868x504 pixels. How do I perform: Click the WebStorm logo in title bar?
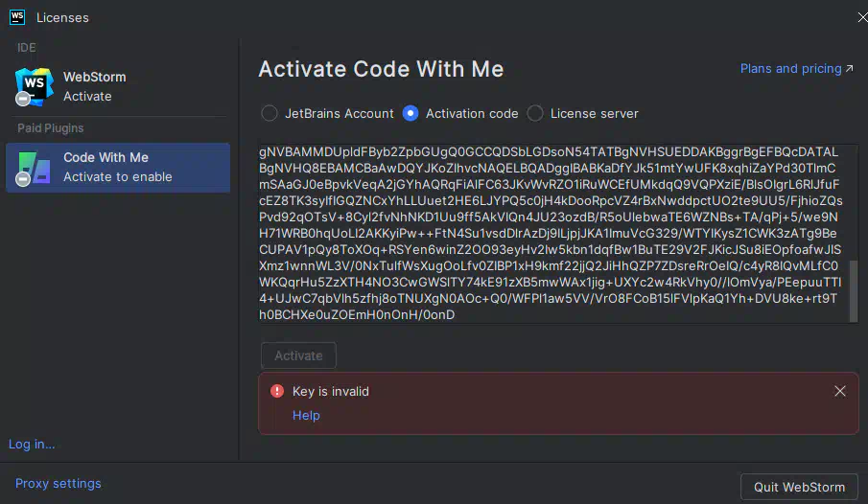point(17,17)
